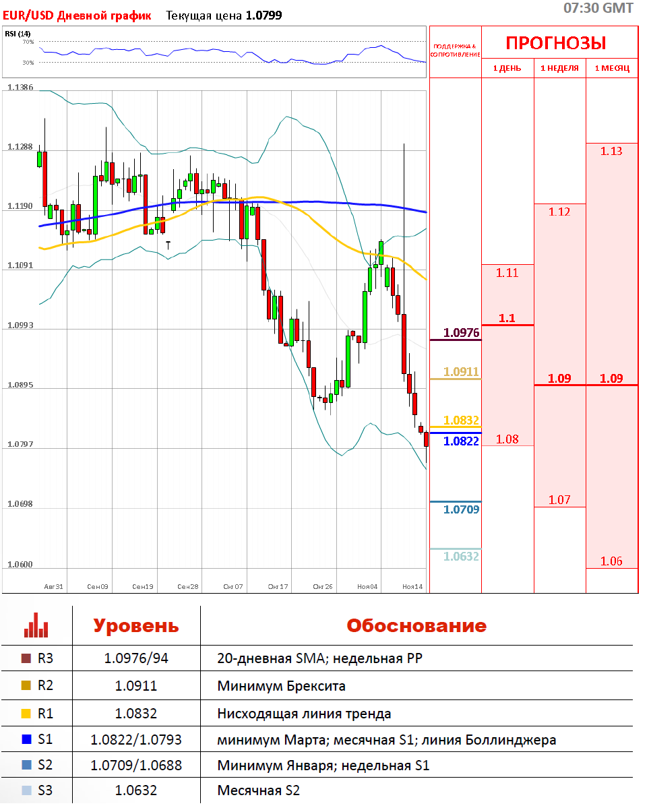The height and width of the screenshot is (812, 649).
Task: Select the R1 yellow color swatch
Action: point(26,713)
